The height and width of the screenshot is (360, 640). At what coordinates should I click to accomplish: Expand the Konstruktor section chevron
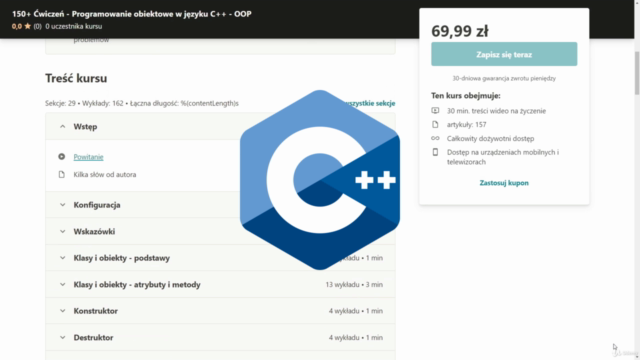(x=62, y=311)
